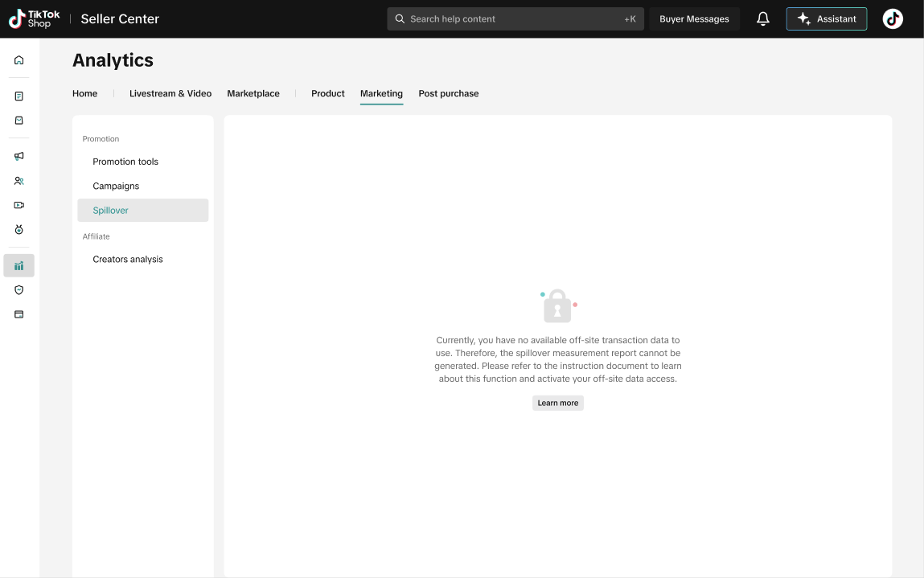Open the Assistant button
924x578 pixels.
point(826,19)
